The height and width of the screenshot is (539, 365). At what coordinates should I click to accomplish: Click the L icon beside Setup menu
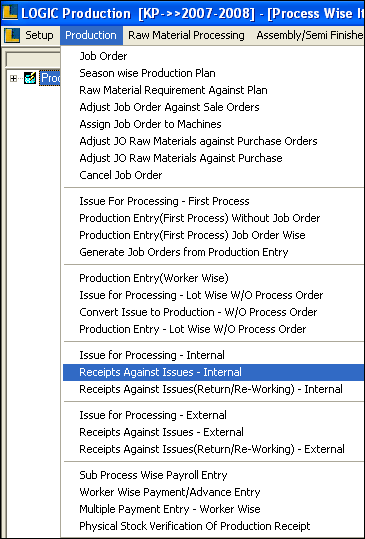click(x=12, y=35)
